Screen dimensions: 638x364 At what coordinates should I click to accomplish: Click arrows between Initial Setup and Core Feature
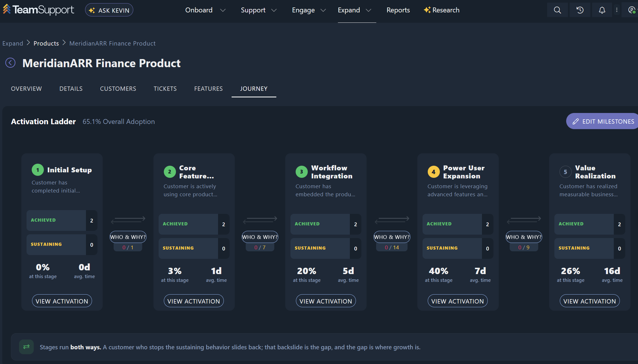pyautogui.click(x=128, y=220)
